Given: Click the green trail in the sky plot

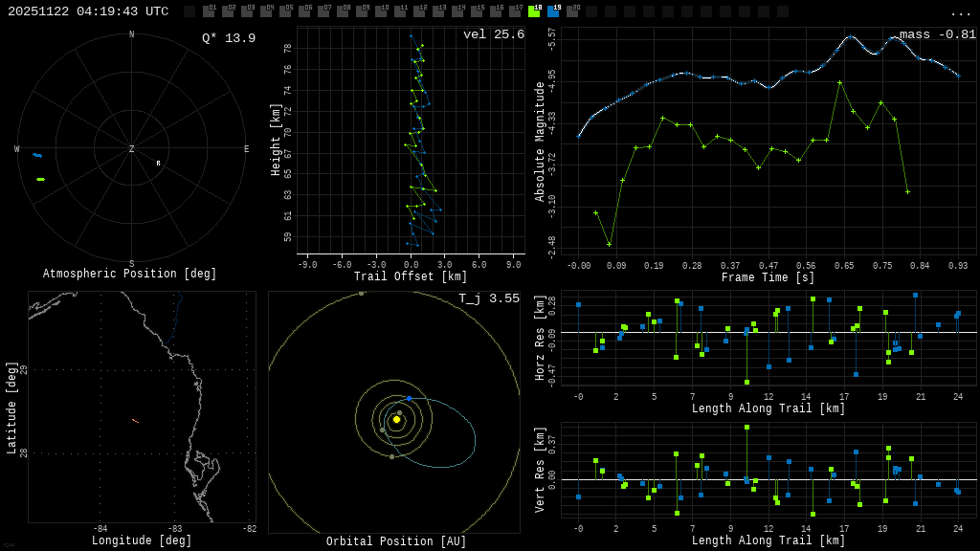Looking at the screenshot, I should pyautogui.click(x=40, y=179).
